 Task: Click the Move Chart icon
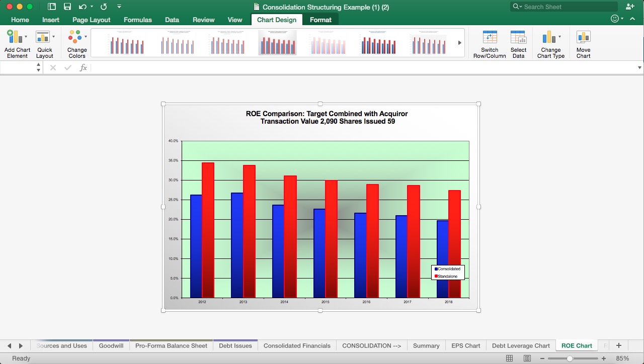tap(583, 43)
